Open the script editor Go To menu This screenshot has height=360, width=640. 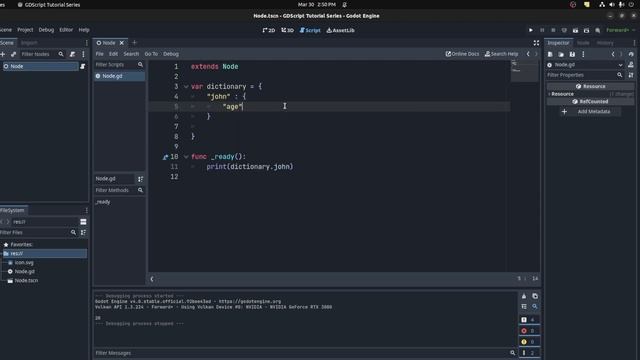[x=151, y=54]
